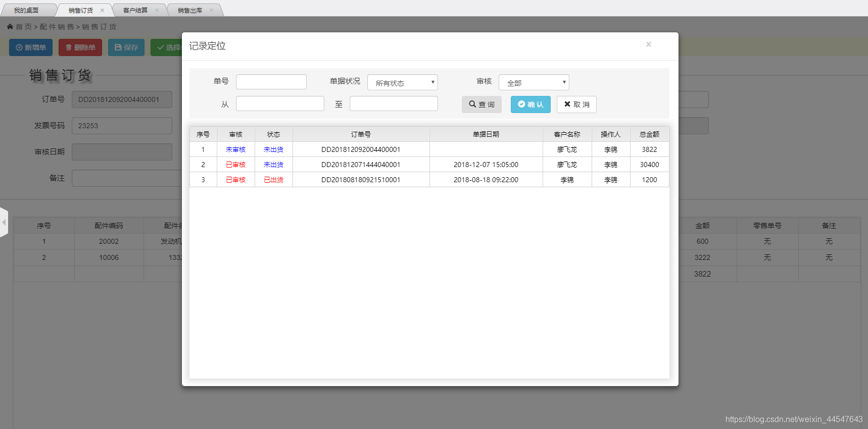Viewport: 868px width, 429px height.
Task: Click the date 2018-08-18 09:22:00 cell
Action: [x=486, y=180]
